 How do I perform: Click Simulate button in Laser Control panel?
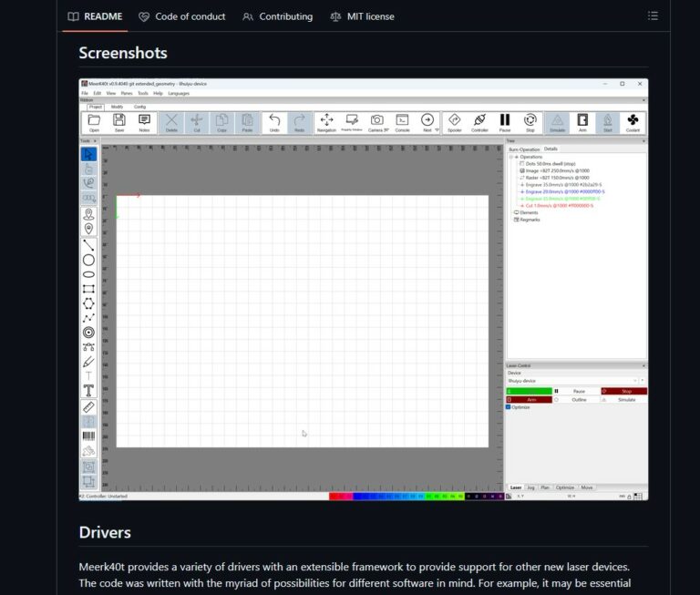(x=623, y=399)
